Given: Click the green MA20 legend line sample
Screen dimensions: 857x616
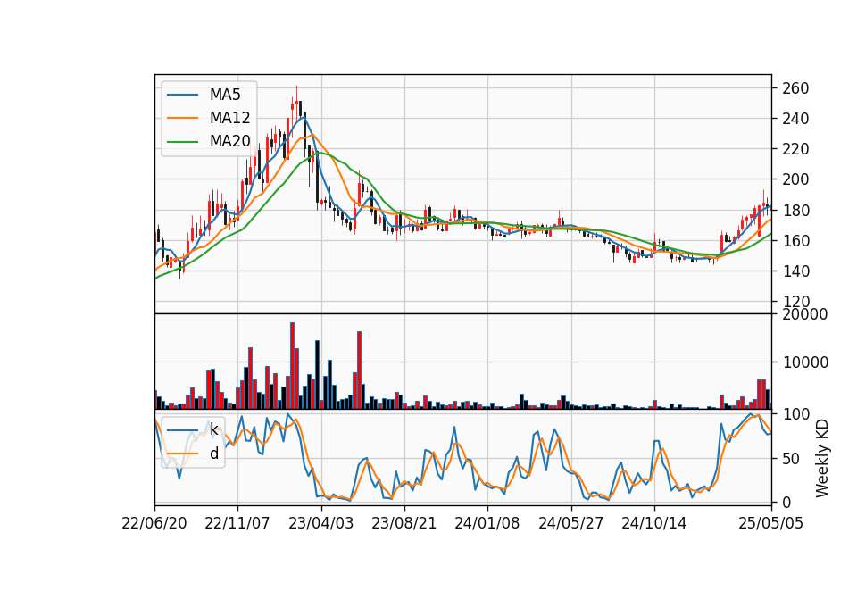Looking at the screenshot, I should point(182,141).
